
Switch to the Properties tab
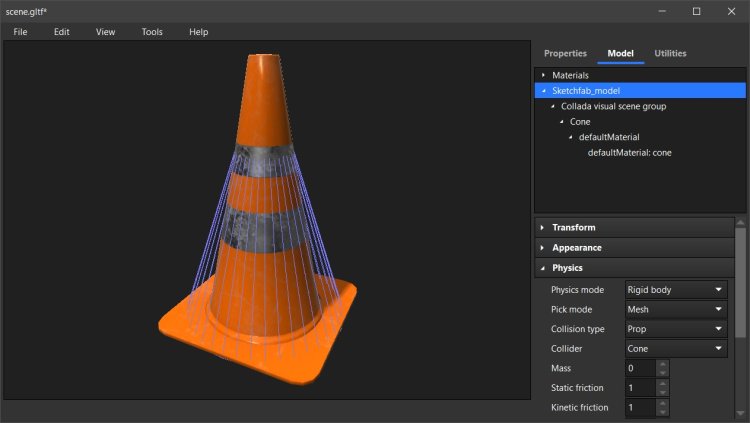tap(565, 53)
